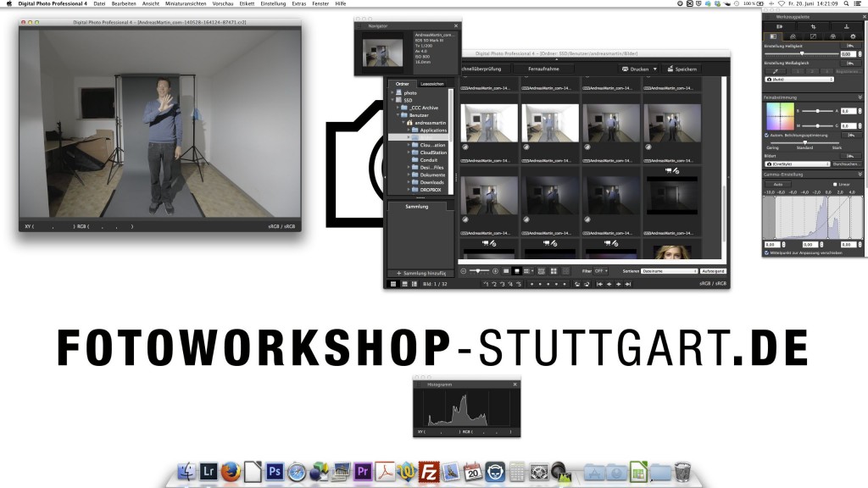Viewport: 868px width, 488px height.
Task: Open Lightroom from the Dock
Action: (209, 472)
